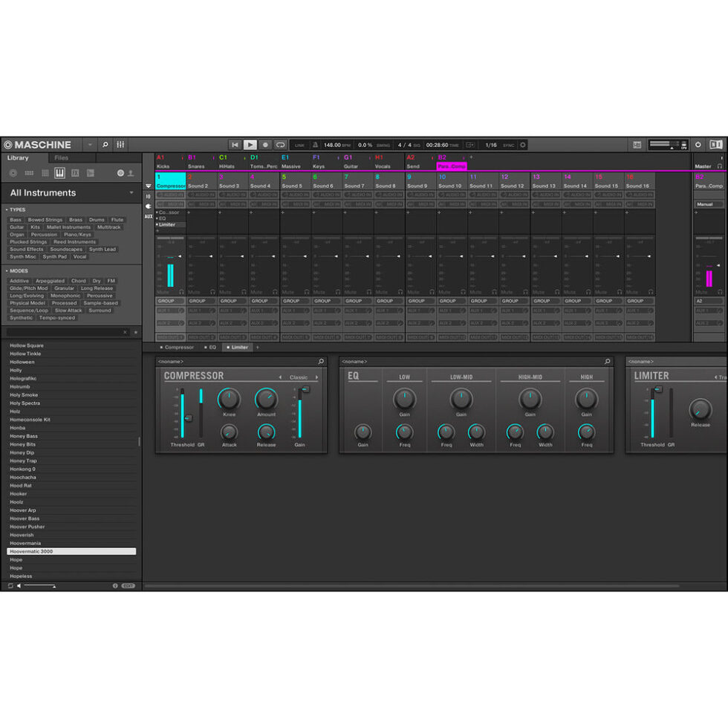Click the NI logo icon at top right

tap(716, 145)
